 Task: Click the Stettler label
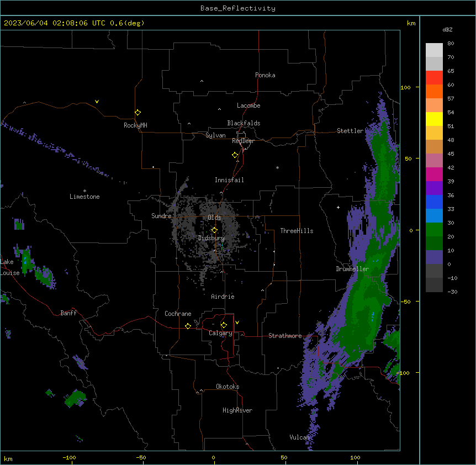[350, 131]
